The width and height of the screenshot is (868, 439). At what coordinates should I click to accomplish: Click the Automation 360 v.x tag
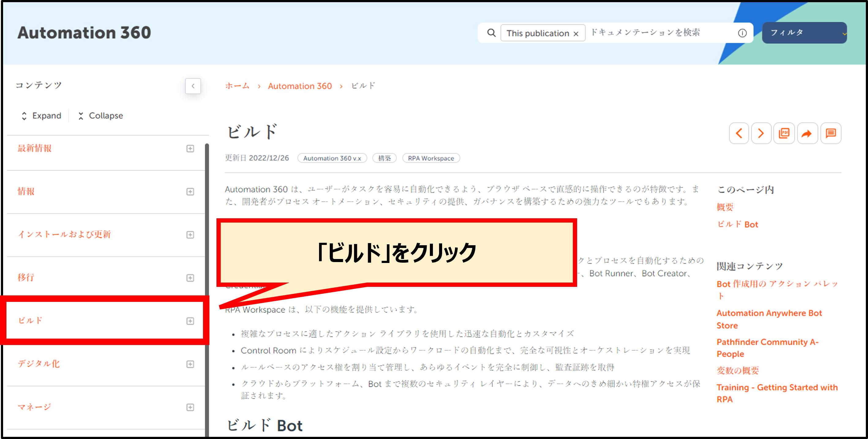[x=332, y=158]
